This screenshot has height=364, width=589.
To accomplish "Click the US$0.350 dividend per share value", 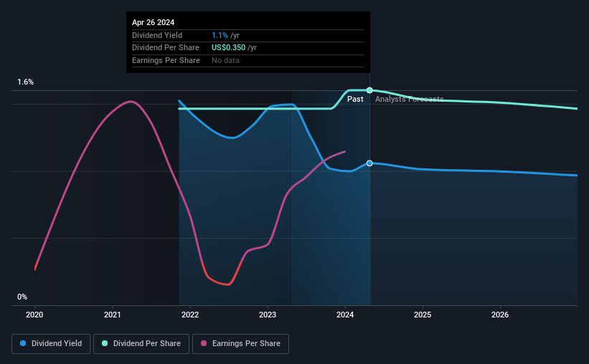I will [x=228, y=48].
